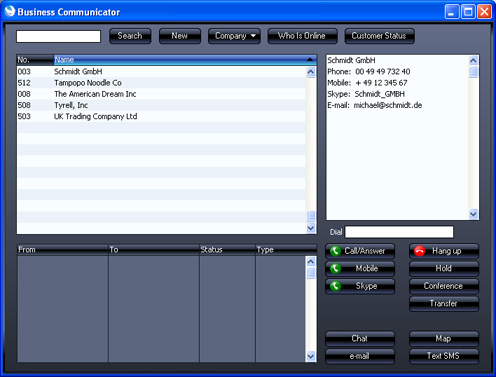Select the Tyrell, Inc row

tap(161, 105)
